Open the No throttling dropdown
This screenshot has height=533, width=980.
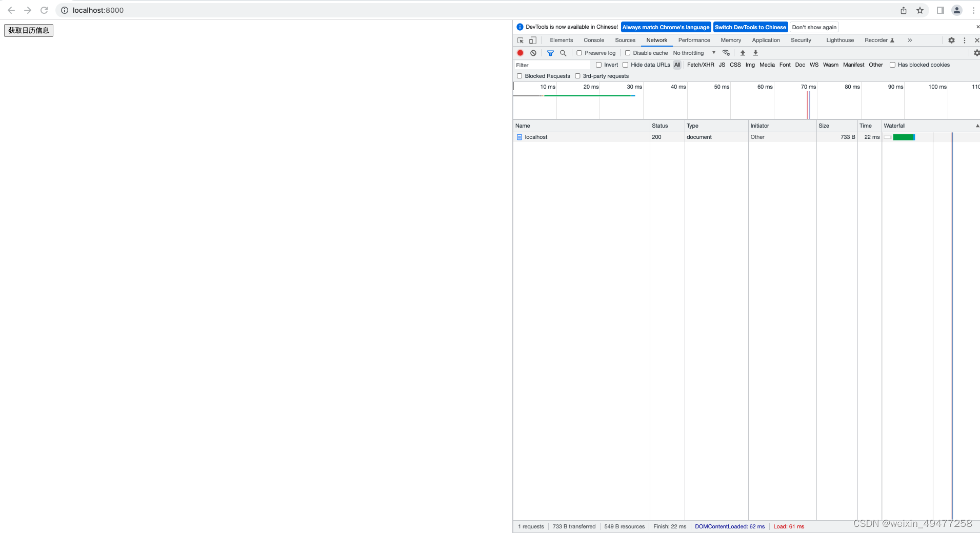coord(694,53)
